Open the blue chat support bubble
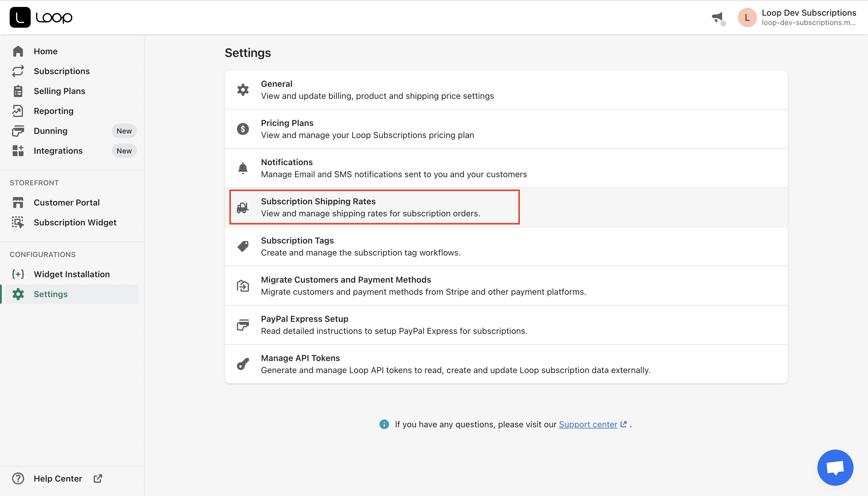Image resolution: width=868 pixels, height=496 pixels. point(835,468)
